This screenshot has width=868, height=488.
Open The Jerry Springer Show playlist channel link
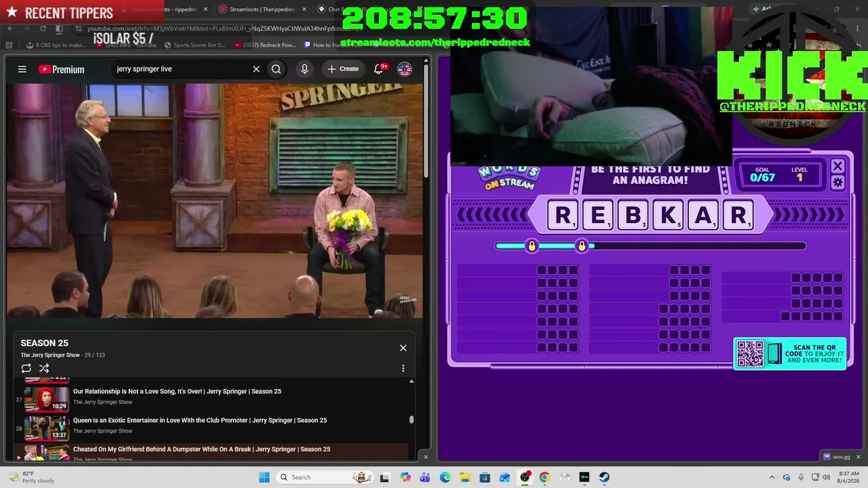coord(50,355)
